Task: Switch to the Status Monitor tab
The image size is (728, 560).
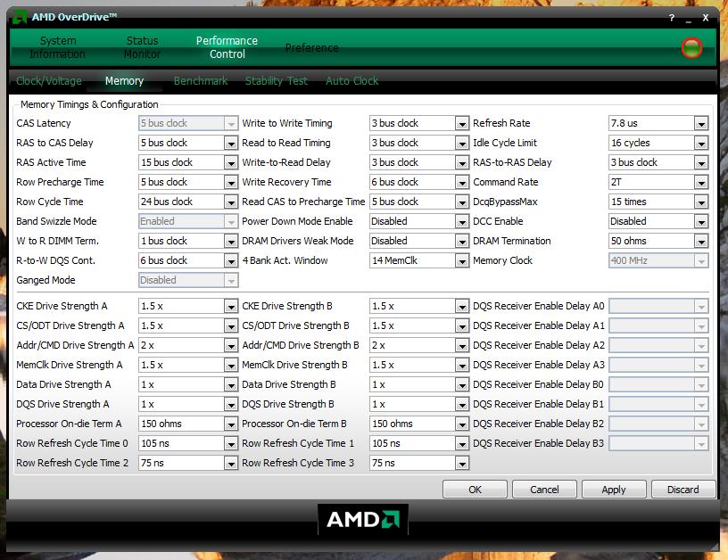Action: (142, 47)
